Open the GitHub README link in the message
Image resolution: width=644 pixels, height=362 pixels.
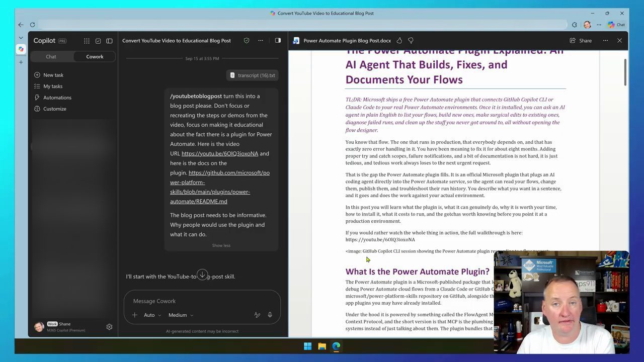point(220,187)
